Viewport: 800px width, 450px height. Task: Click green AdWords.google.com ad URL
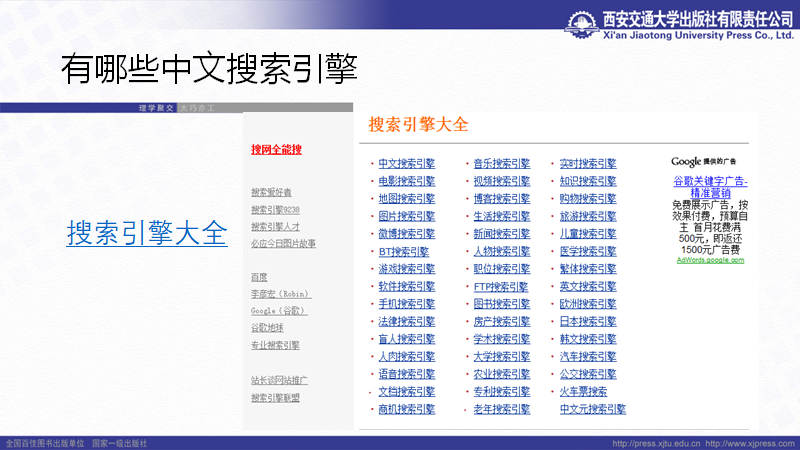tap(710, 260)
